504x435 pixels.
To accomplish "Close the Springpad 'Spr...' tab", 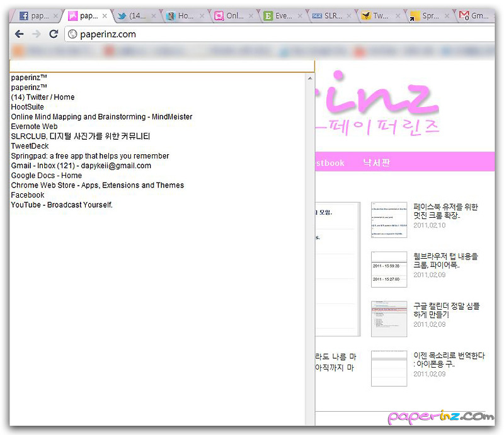I will click(x=447, y=16).
